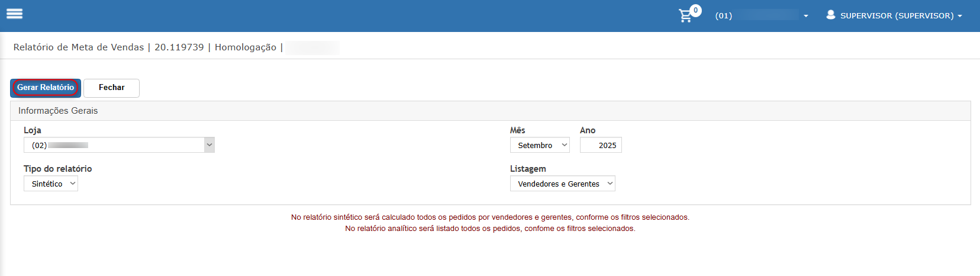Click the cart item count badge
This screenshot has width=980, height=276.
pos(696,10)
